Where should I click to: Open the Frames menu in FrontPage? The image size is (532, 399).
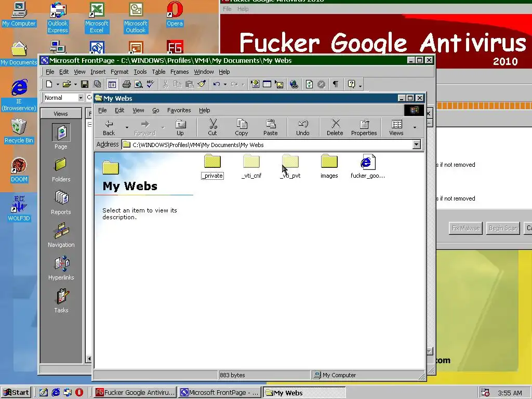click(x=179, y=72)
